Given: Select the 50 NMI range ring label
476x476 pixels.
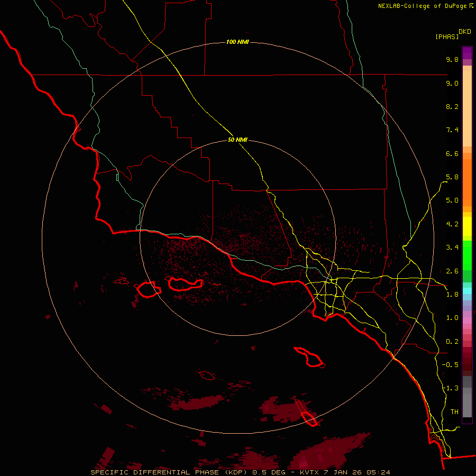Looking at the screenshot, I should (x=237, y=140).
